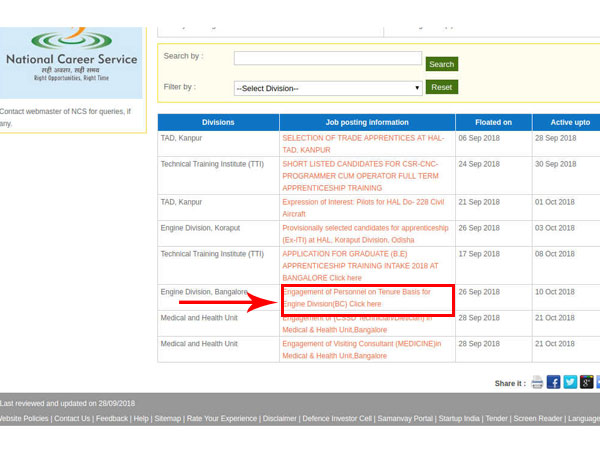The height and width of the screenshot is (450, 600).
Task: Select the 30 Sep 2018 active date
Action: click(556, 164)
